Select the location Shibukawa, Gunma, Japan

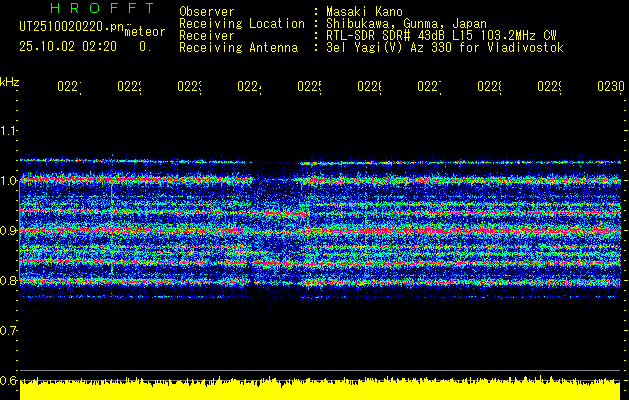pyautogui.click(x=406, y=24)
